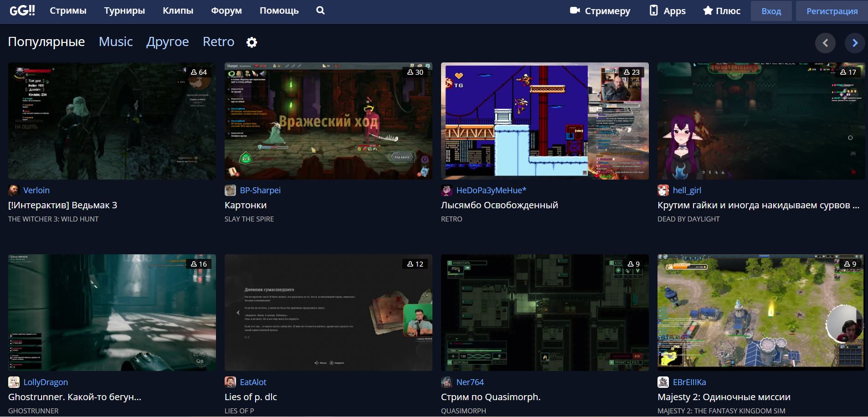Screen dimensions: 868x417
Task: Click game label 'DEAD BY DAYLIGHT'
Action: tap(688, 219)
